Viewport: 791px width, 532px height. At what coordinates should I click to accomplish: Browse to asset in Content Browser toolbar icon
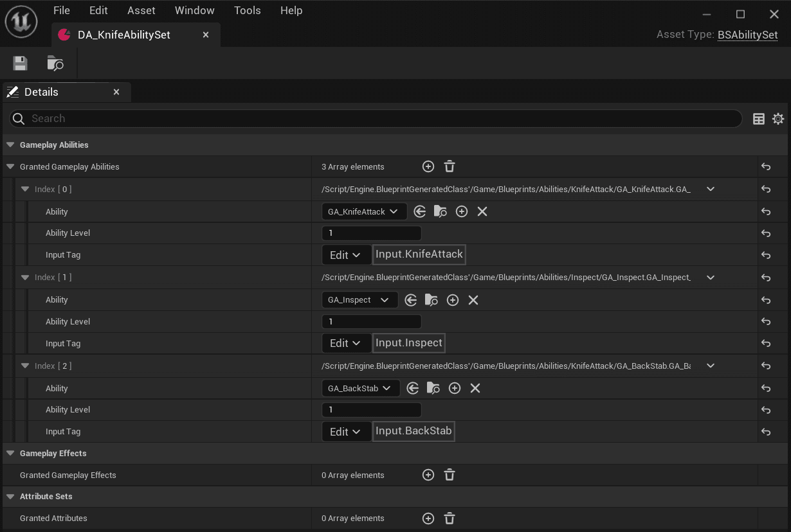55,63
